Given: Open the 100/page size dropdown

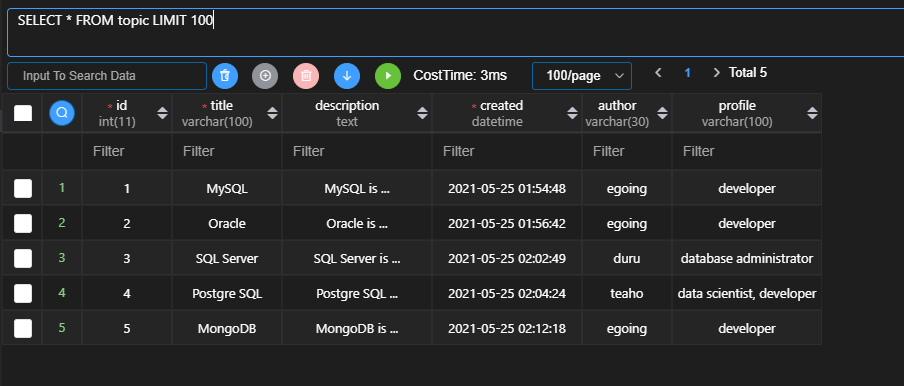Looking at the screenshot, I should coord(582,76).
